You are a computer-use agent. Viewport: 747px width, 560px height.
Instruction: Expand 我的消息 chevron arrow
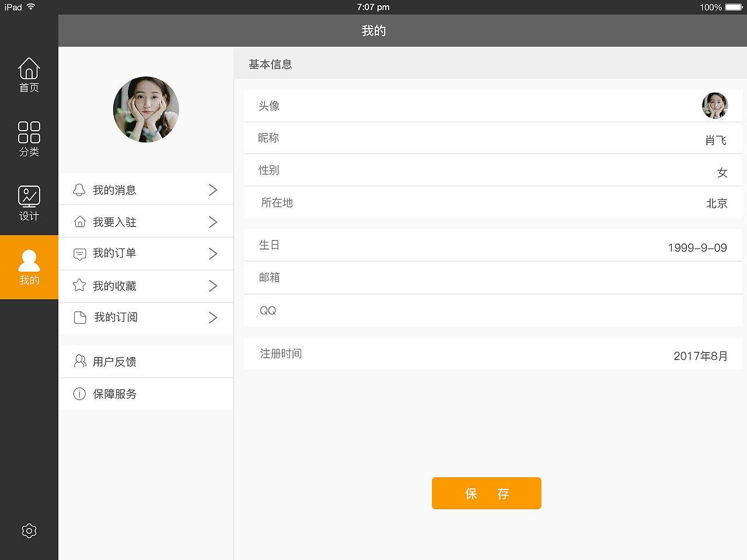[213, 190]
